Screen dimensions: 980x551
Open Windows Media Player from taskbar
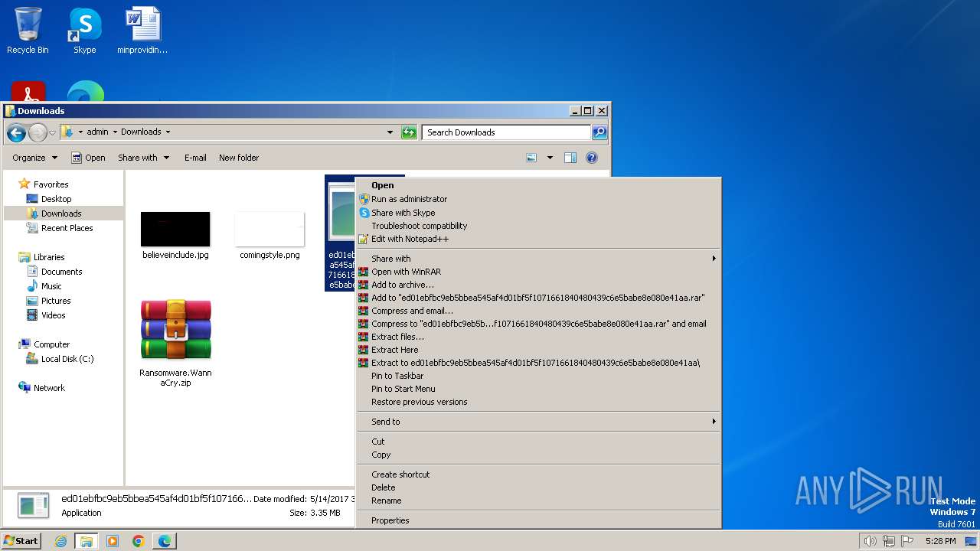[x=113, y=541]
